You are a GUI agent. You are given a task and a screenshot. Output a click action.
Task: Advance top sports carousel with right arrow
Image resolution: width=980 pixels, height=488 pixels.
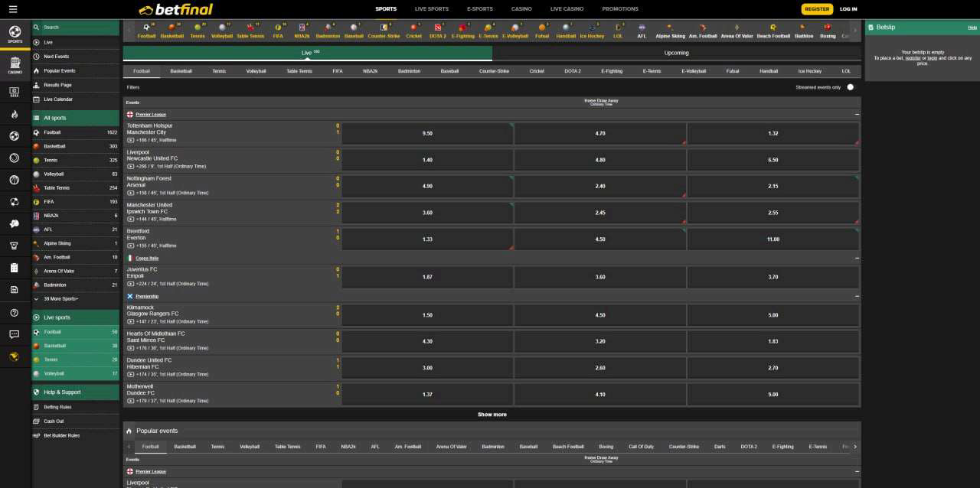[855, 30]
